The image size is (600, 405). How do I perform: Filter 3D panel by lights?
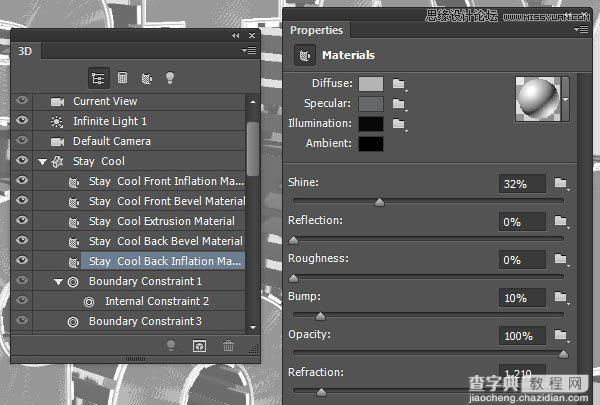(170, 78)
